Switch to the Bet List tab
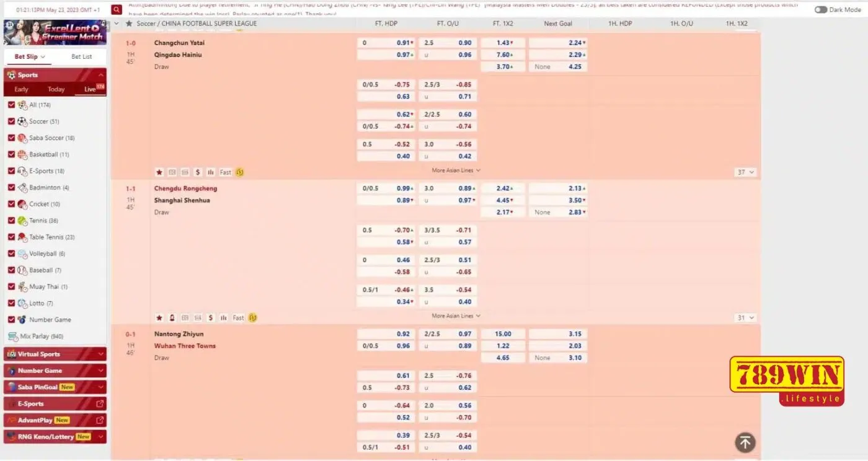This screenshot has width=868, height=461. coord(81,56)
